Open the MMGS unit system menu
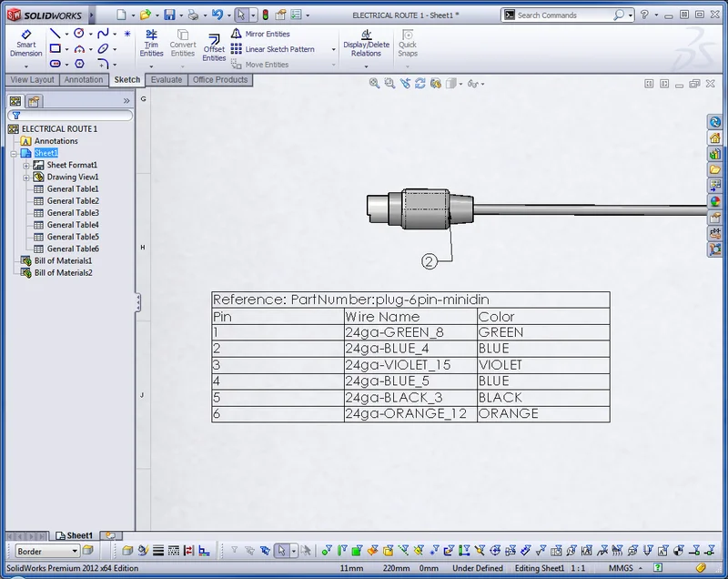Screen dimensions: 728x579 pyautogui.click(x=626, y=568)
